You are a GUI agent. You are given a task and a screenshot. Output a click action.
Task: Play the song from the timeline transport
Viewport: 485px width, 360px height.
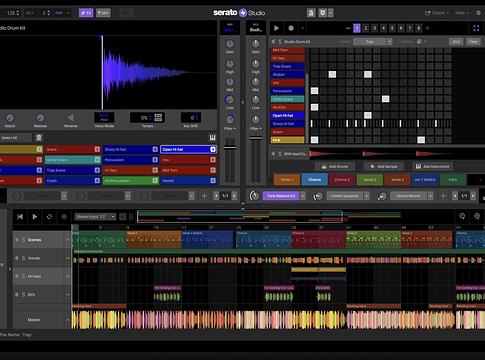[x=35, y=217]
